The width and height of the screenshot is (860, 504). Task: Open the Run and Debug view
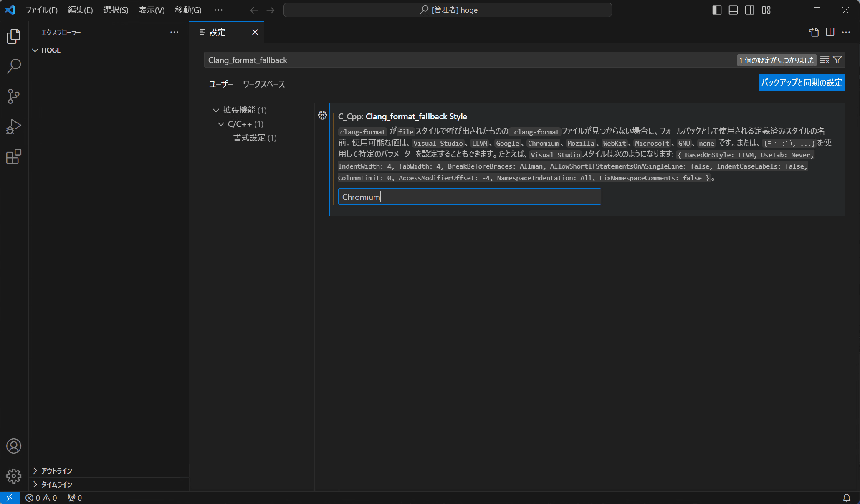[14, 126]
